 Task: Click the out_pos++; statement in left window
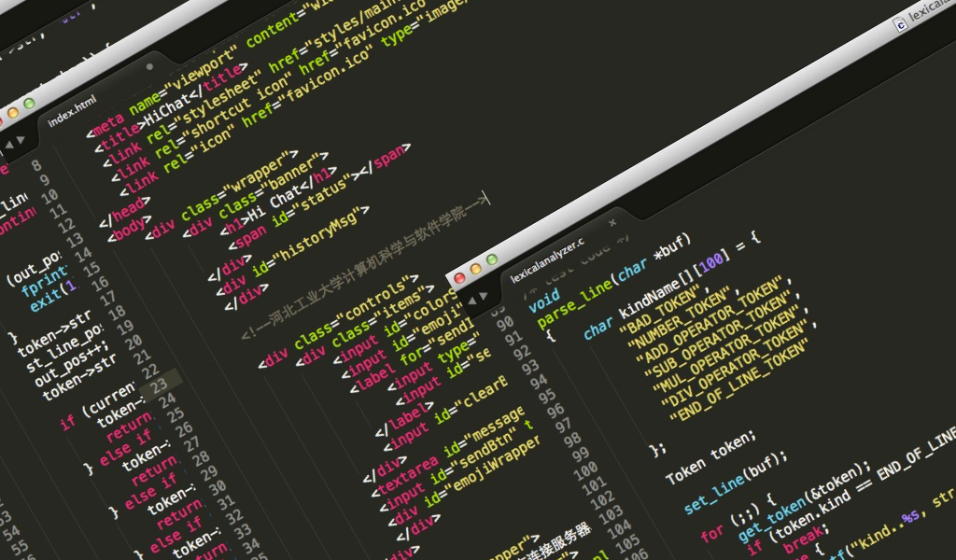point(73,363)
